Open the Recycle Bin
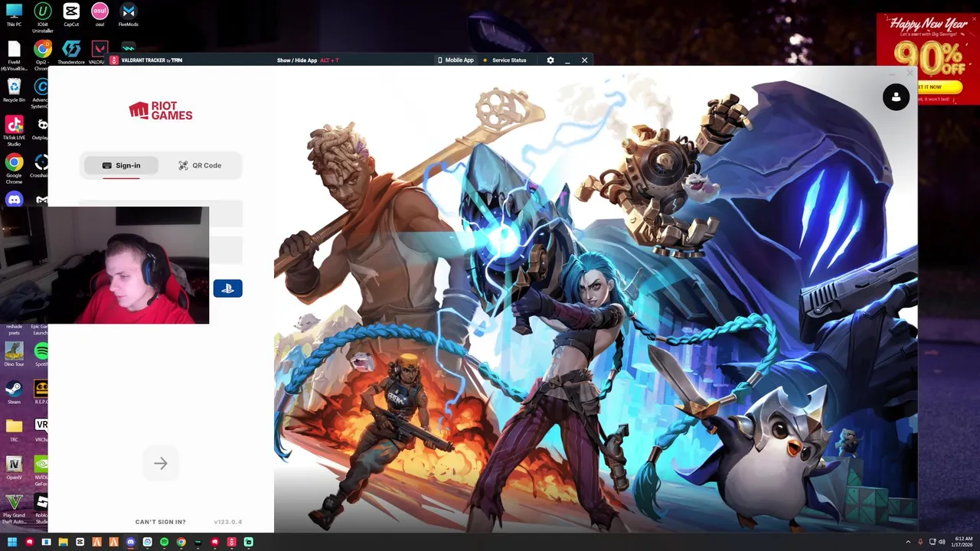 [x=14, y=90]
